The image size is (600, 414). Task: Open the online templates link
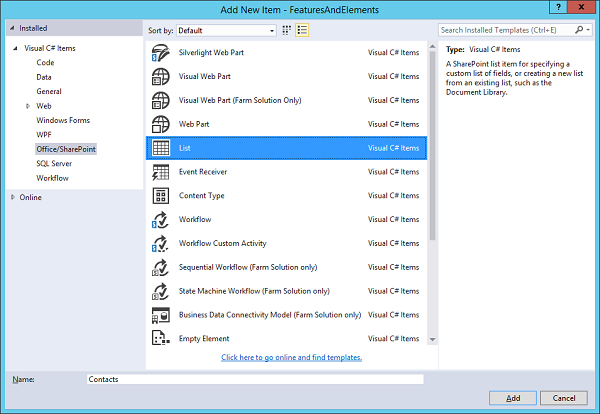click(291, 357)
